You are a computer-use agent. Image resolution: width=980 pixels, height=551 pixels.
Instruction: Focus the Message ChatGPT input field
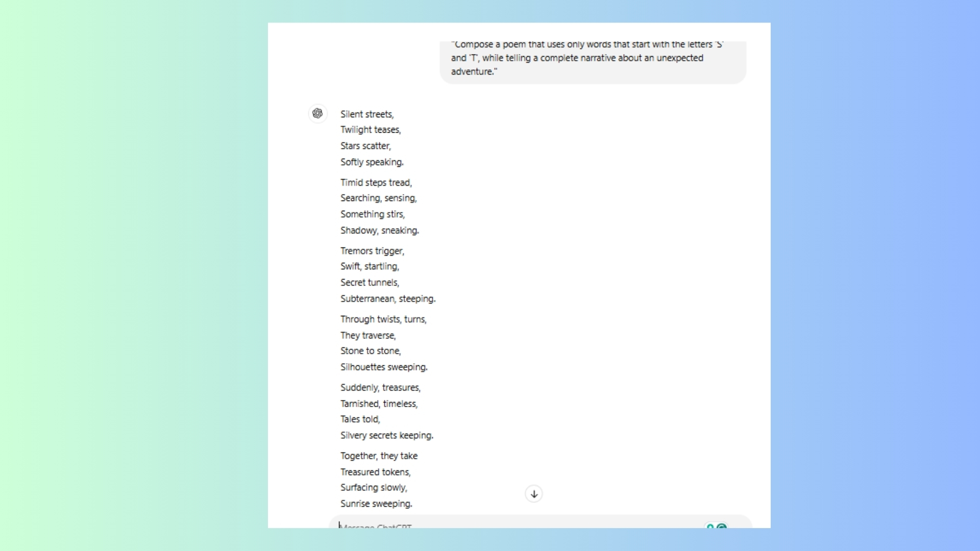point(510,525)
